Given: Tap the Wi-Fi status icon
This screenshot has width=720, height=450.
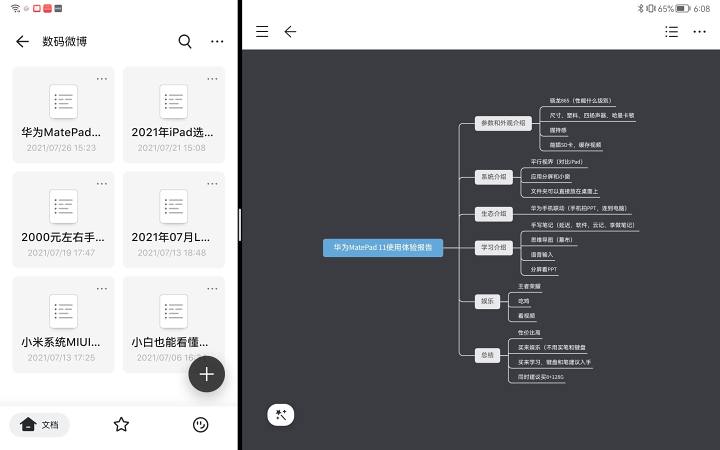Looking at the screenshot, I should click(x=15, y=8).
